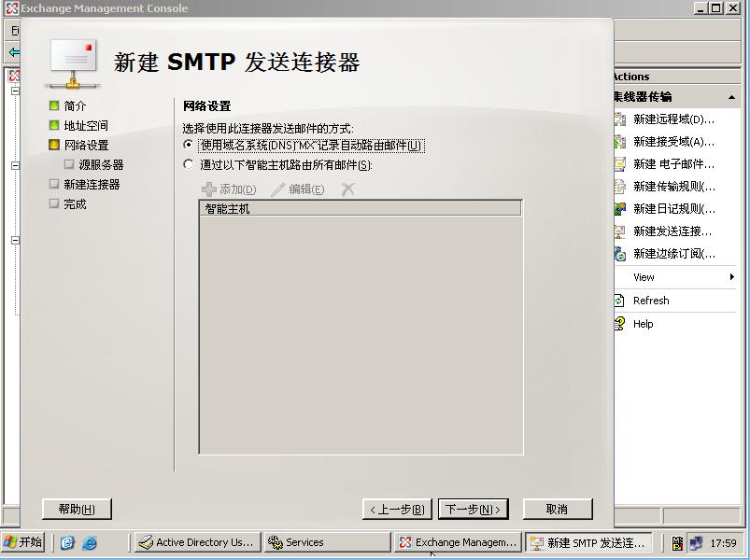Image resolution: width=750 pixels, height=560 pixels.
Task: Click the Help question mark icon
Action: [x=620, y=324]
